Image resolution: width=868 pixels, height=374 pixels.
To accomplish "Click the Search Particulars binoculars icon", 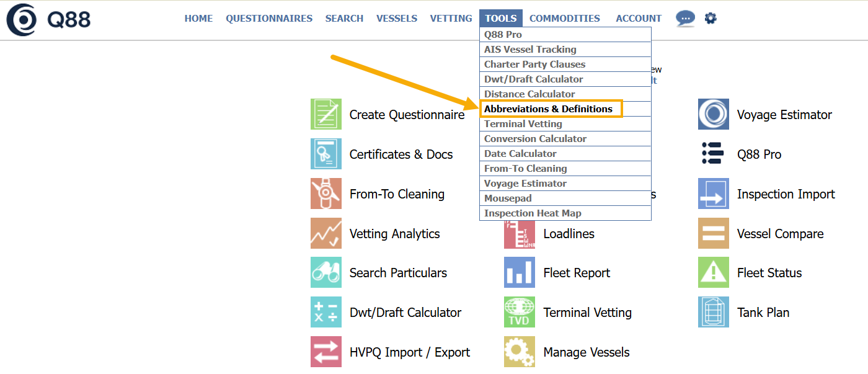I will tap(326, 272).
